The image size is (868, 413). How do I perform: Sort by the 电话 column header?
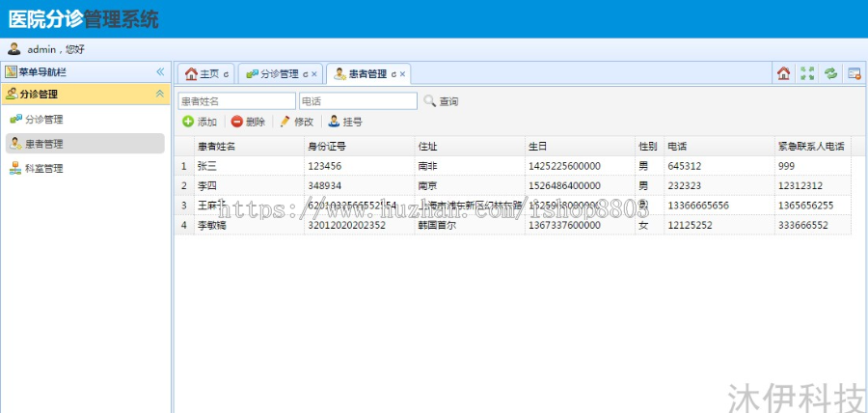pos(719,146)
